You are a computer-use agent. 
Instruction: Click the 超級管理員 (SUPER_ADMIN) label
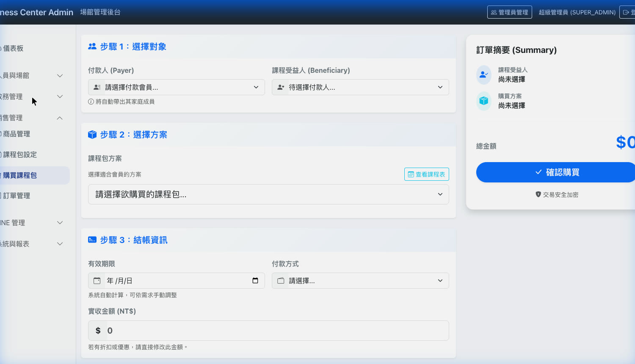click(577, 12)
